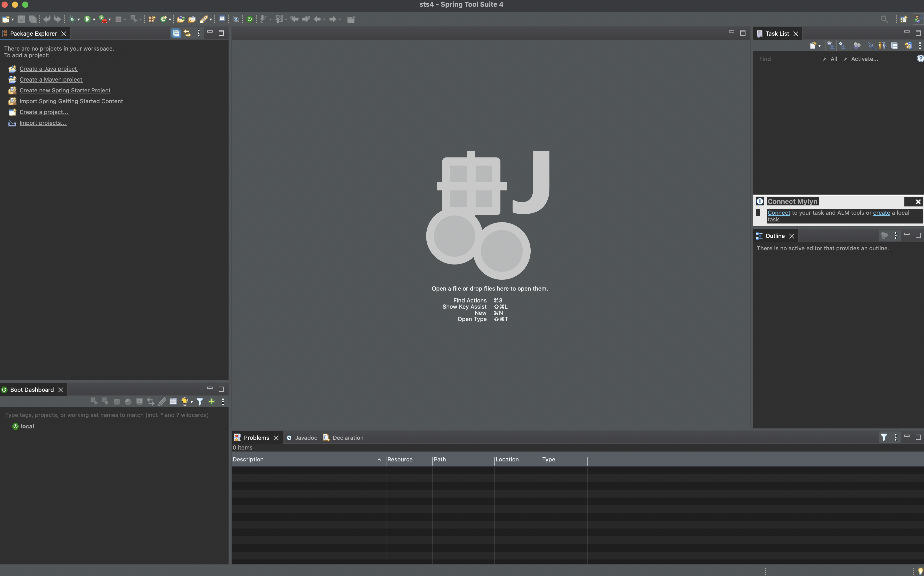Click the create link in Connect Mylyn notice
The height and width of the screenshot is (576, 924).
[x=881, y=213]
